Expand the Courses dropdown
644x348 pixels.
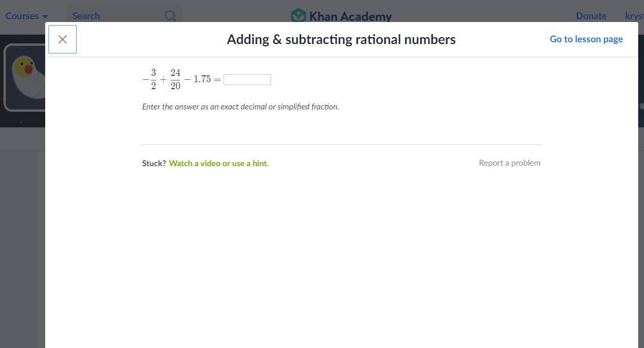click(x=27, y=16)
